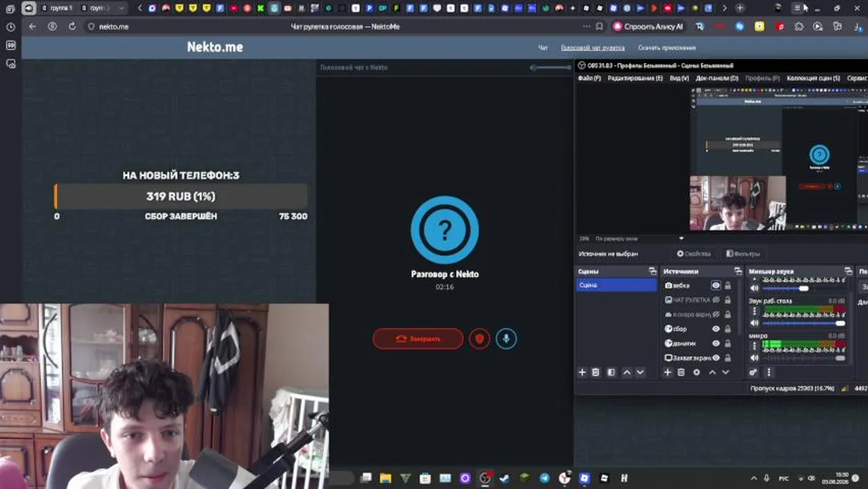Click the Свойства button in OBS
Viewport: 868px width, 489px height.
pyautogui.click(x=693, y=253)
